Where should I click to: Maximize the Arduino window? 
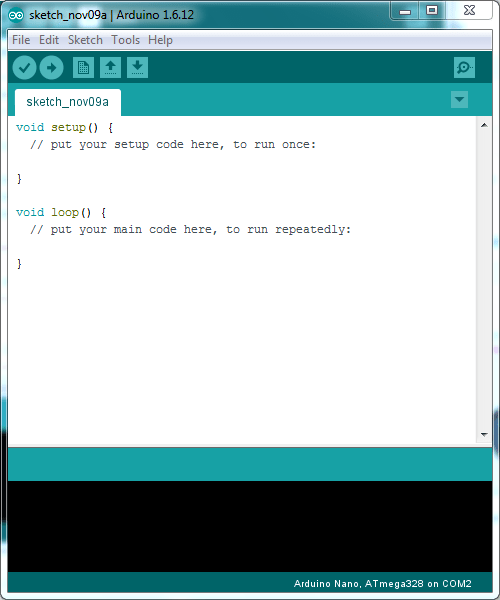point(432,11)
